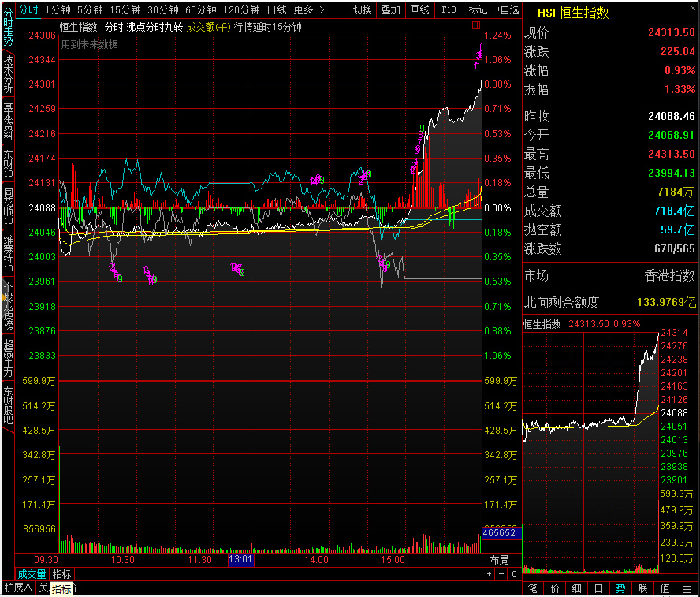Toggle the 叠加 overlay option
This screenshot has height=597, width=700.
(390, 10)
